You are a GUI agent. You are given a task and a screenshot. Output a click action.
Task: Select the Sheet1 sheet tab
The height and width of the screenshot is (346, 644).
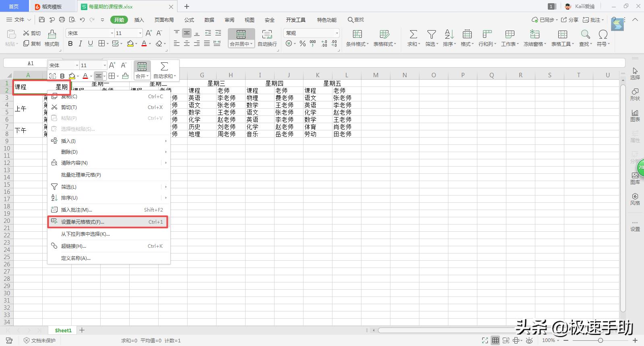(x=63, y=330)
